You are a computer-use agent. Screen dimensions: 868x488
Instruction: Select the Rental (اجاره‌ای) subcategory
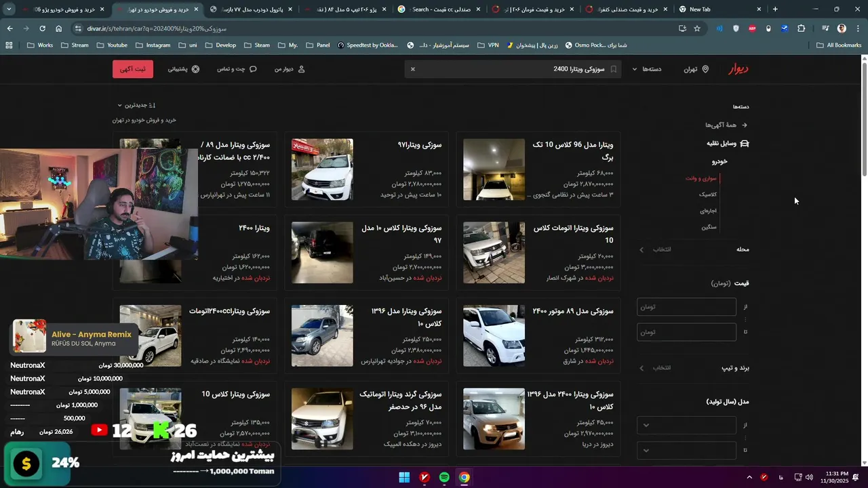708,211
